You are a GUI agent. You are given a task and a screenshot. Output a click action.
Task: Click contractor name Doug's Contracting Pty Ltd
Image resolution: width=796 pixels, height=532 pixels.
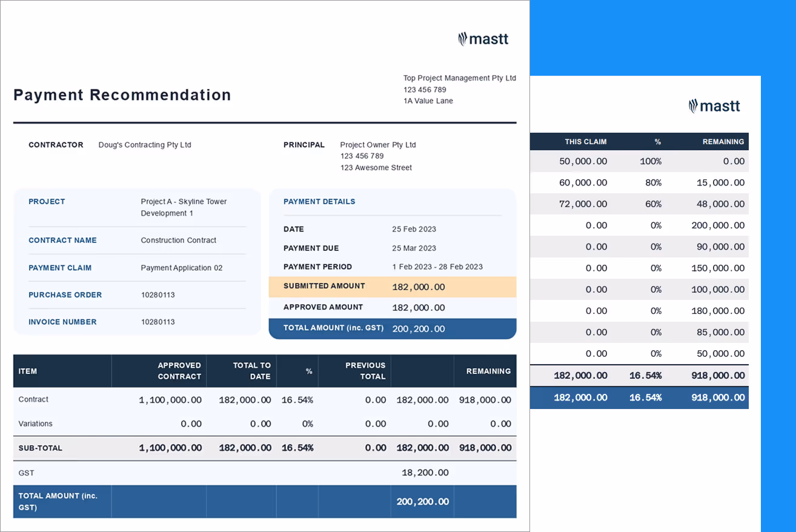pos(145,145)
